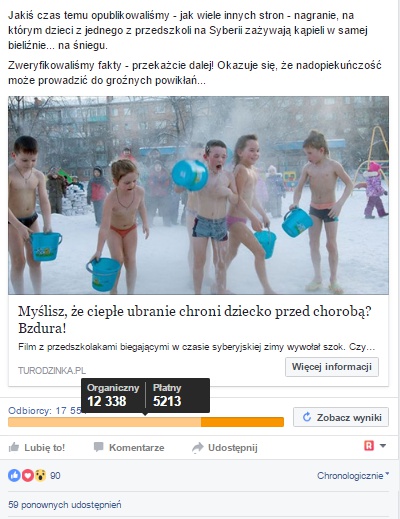Click the dark orange paid reach bar
This screenshot has height=519, width=400.
coord(242,422)
